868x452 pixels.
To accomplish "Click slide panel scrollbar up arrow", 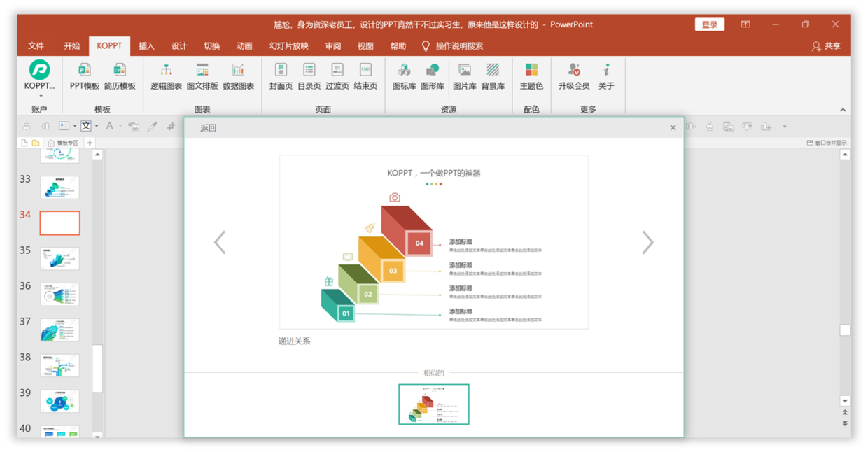I will tap(97, 155).
